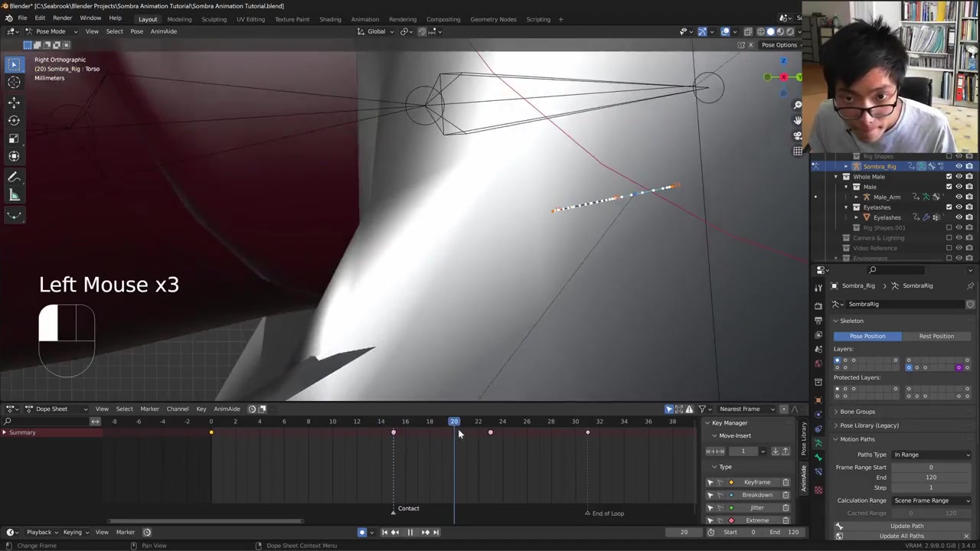The image size is (980, 551).
Task: Select the Cursor tool in left toolbar
Action: click(x=14, y=83)
